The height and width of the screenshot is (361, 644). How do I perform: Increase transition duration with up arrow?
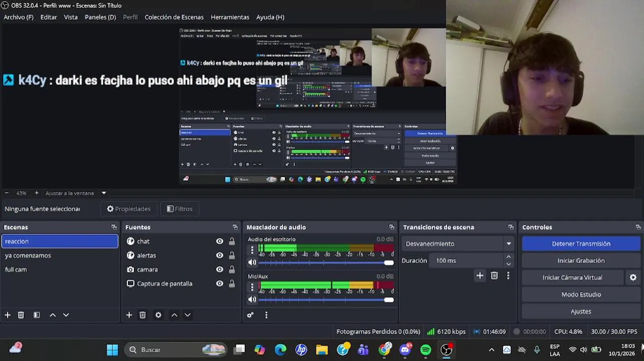pyautogui.click(x=509, y=257)
